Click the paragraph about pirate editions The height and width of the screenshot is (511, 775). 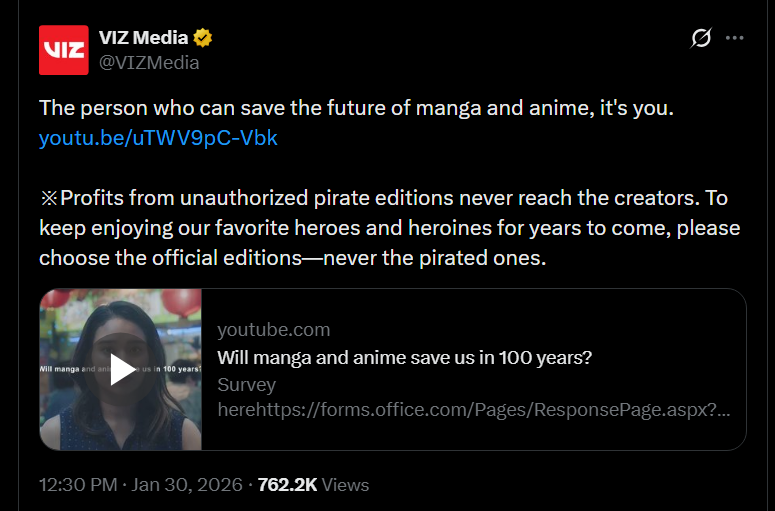(x=389, y=227)
